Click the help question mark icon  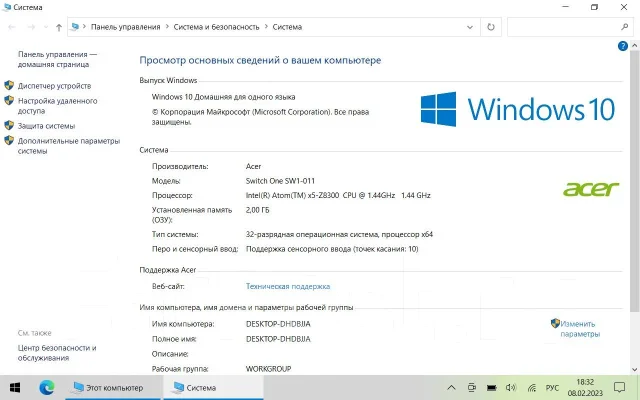622,46
